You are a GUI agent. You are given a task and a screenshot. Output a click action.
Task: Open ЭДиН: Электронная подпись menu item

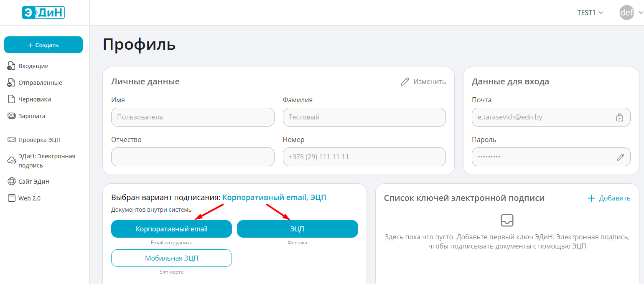coord(46,161)
